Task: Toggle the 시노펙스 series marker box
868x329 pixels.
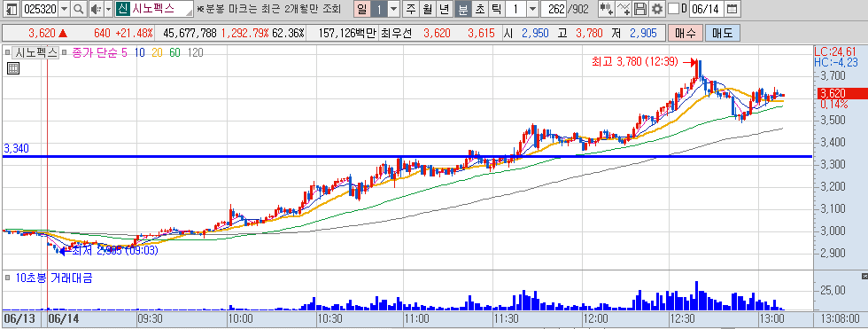Action: 7,53
